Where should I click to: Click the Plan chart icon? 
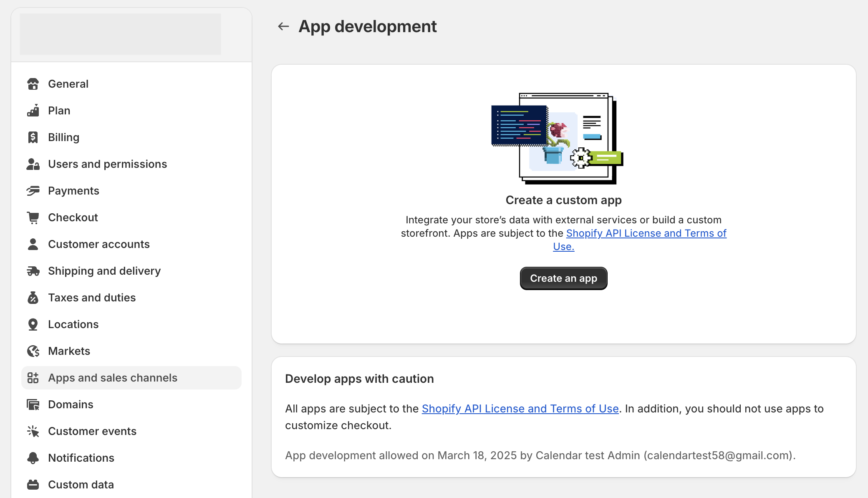33,111
